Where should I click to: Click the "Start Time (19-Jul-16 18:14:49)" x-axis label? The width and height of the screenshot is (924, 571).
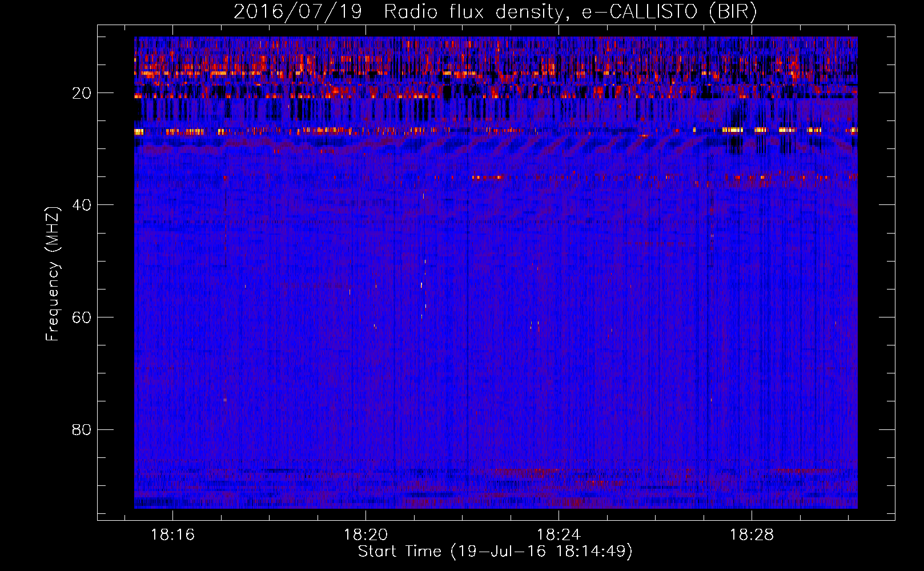[x=495, y=552]
